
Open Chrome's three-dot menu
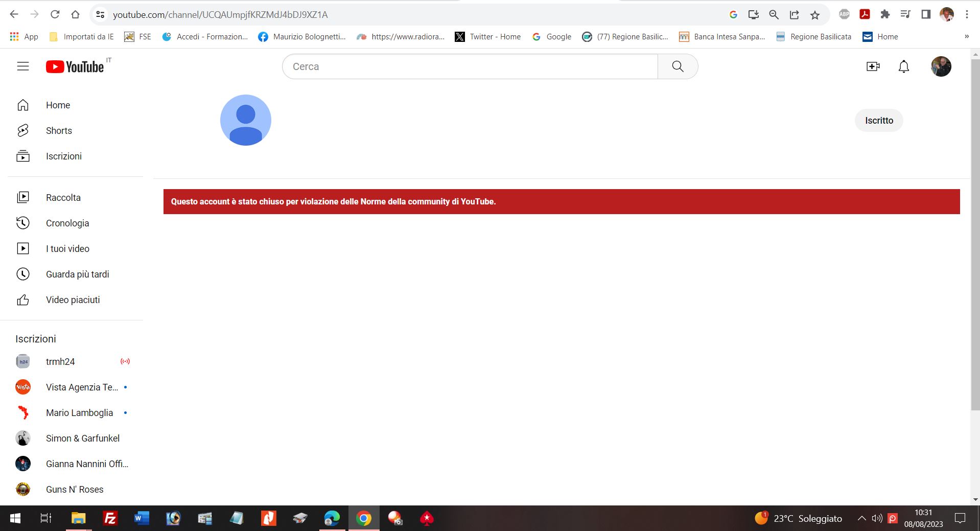pyautogui.click(x=967, y=15)
